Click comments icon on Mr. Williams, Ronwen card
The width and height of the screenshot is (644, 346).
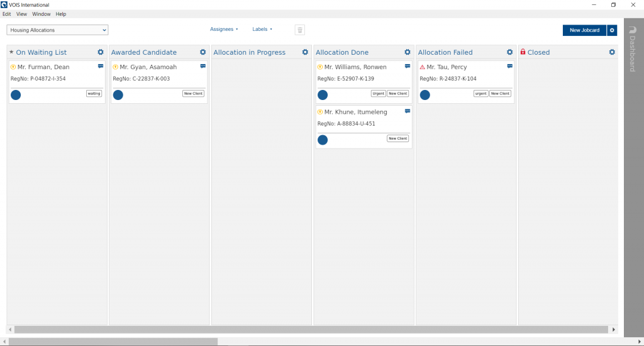click(x=408, y=66)
